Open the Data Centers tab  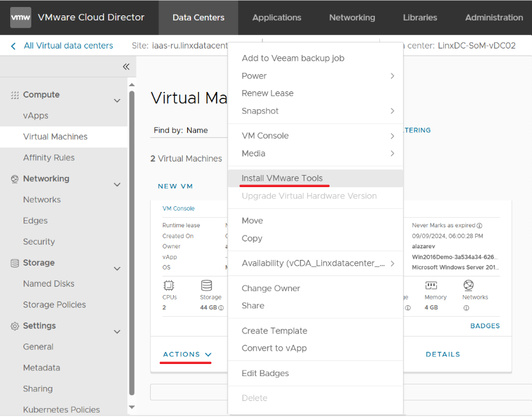(x=199, y=18)
